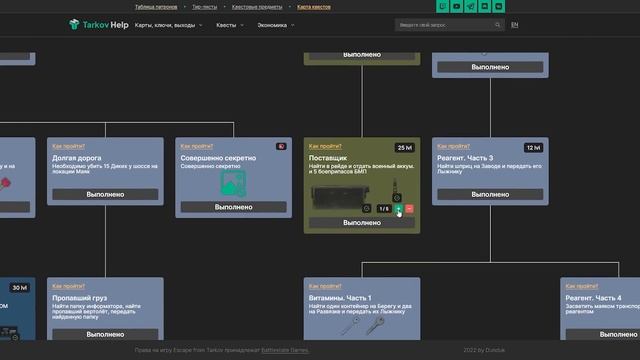The width and height of the screenshot is (640, 360).
Task: Click the 1/5 item counter in Поставщик
Action: click(384, 209)
